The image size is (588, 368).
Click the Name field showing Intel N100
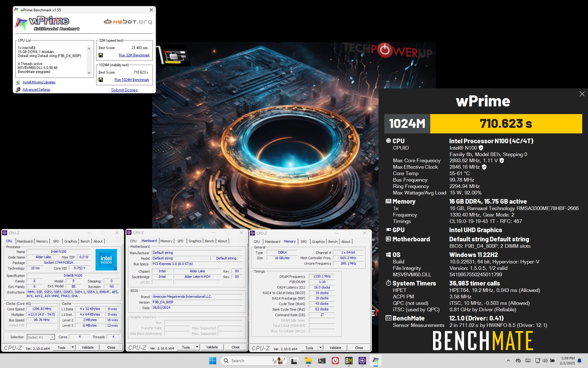coord(58,251)
